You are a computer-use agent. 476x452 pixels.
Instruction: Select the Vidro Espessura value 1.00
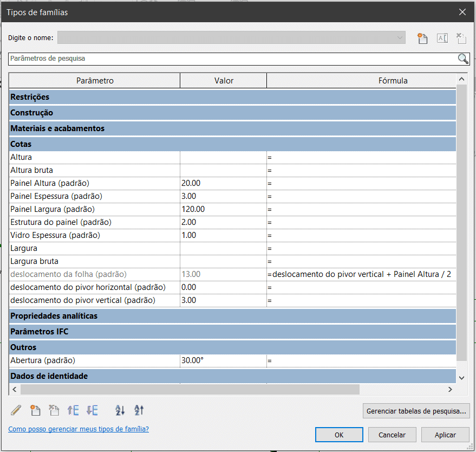click(x=224, y=235)
